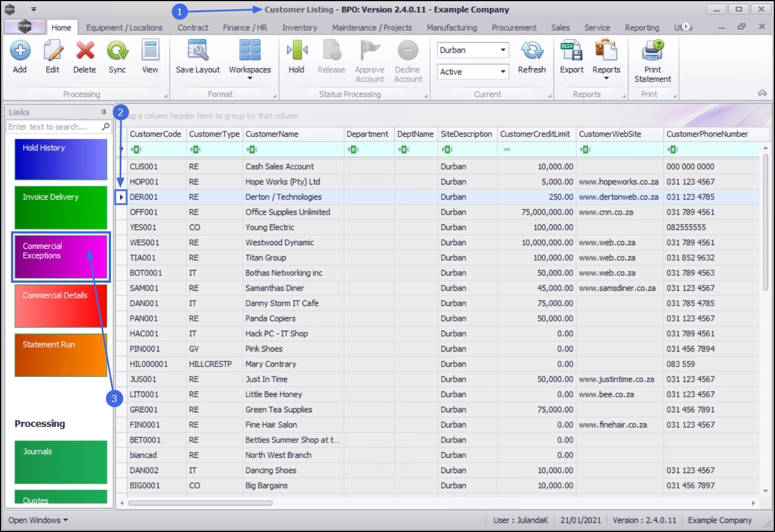Open the Procurement ribbon tab
Viewport: 775px width, 532px height.
514,28
